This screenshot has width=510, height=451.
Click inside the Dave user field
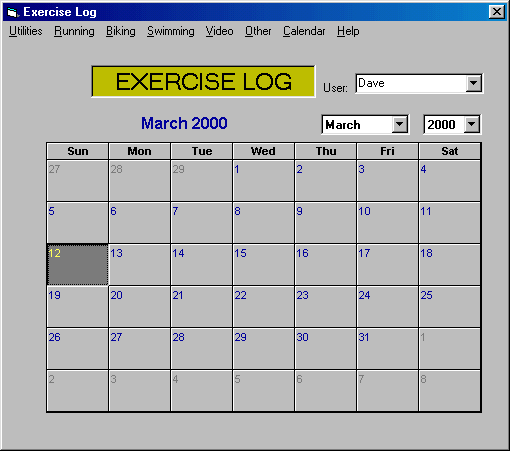click(x=411, y=83)
